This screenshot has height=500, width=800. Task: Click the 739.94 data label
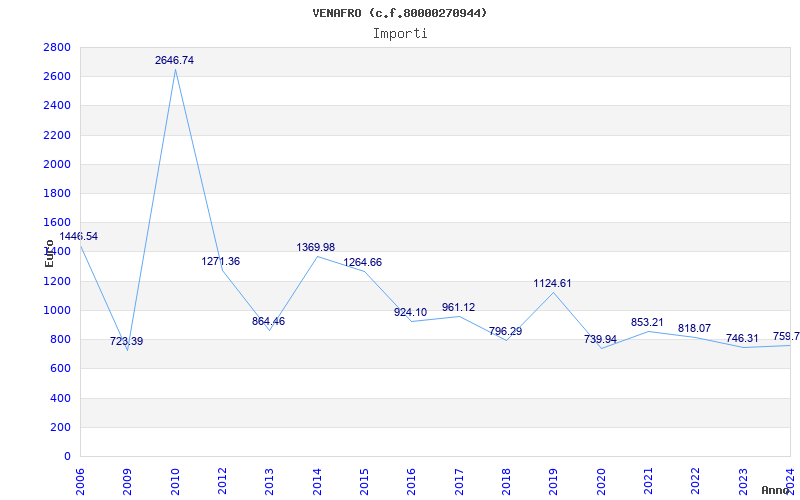601,339
